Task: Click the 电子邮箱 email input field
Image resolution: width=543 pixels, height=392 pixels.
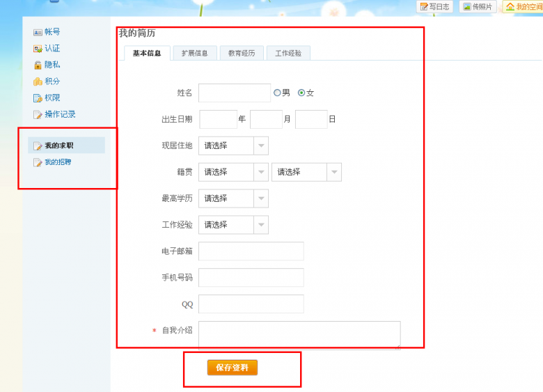Action: 251,251
